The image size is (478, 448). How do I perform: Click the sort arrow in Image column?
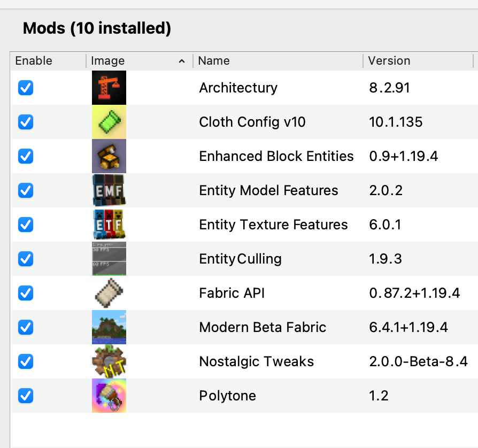click(x=182, y=61)
